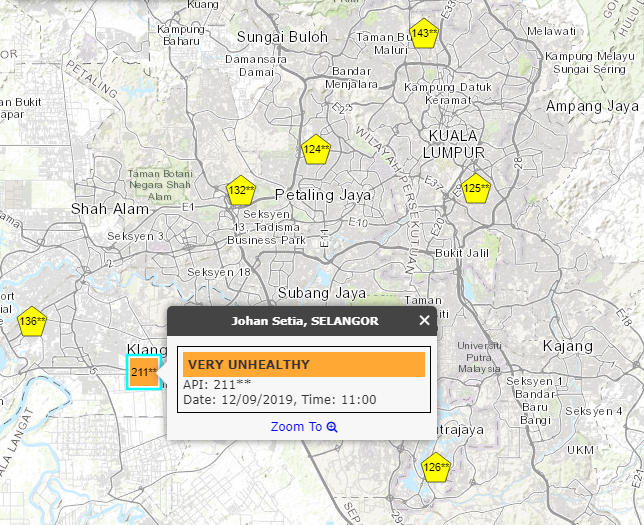Click the orange VERY UNHEALTHY status bar
The height and width of the screenshot is (525, 644).
[304, 364]
